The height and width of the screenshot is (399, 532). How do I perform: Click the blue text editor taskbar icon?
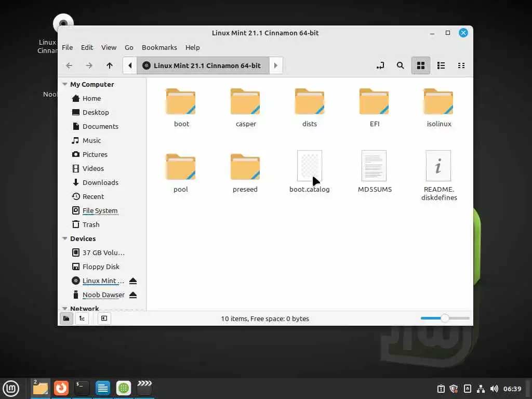103,388
